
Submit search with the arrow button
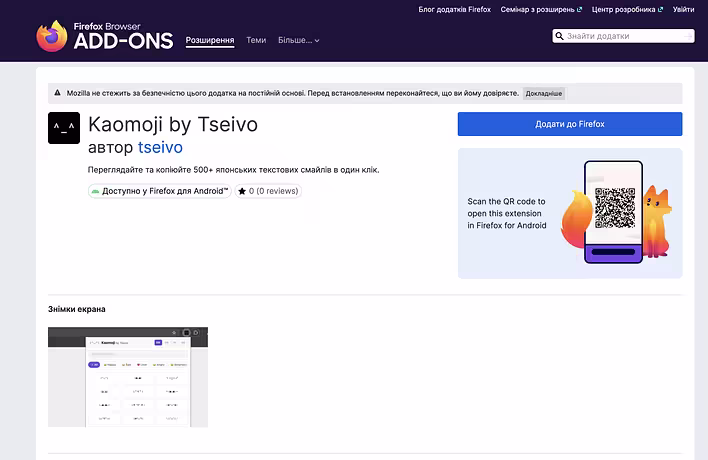click(x=688, y=36)
